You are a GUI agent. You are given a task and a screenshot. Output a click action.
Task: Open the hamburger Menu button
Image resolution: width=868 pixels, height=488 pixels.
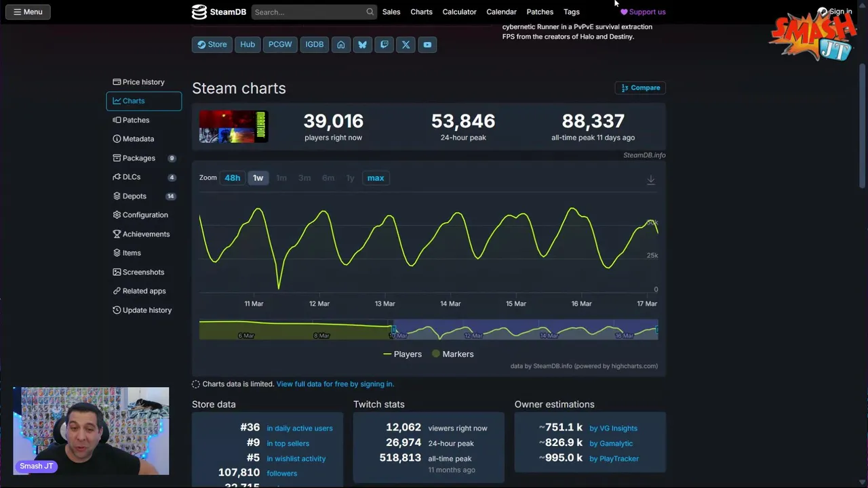point(28,12)
